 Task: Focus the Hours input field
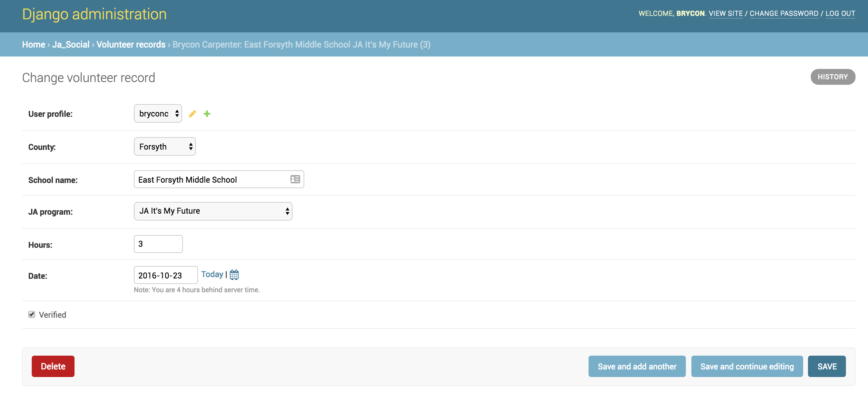click(158, 244)
